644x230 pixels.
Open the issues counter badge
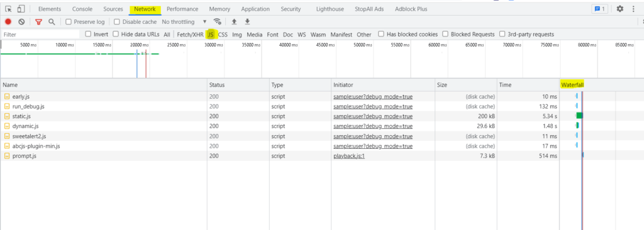[599, 9]
